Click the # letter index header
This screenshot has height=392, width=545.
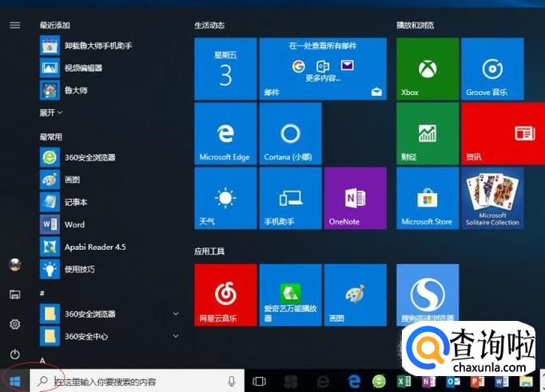[42, 293]
